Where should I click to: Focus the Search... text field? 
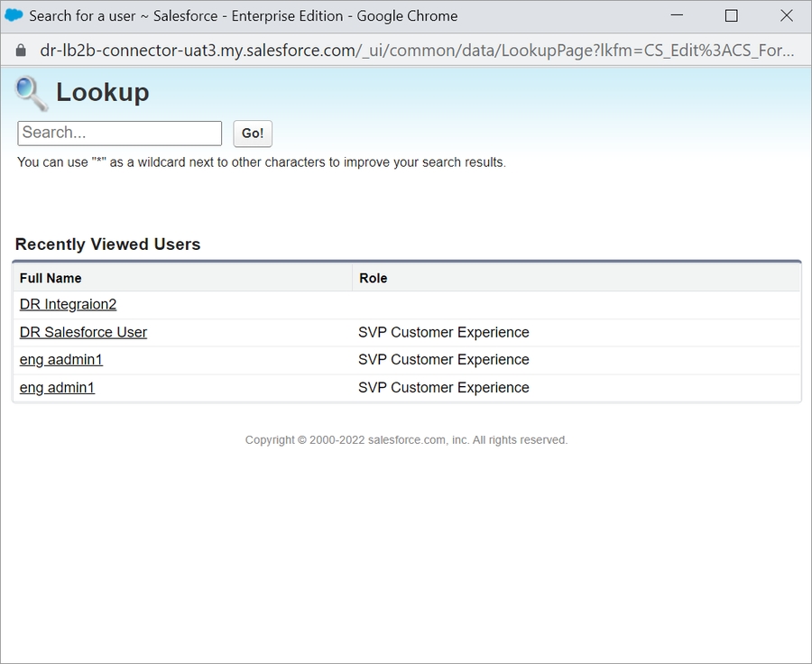pos(119,133)
